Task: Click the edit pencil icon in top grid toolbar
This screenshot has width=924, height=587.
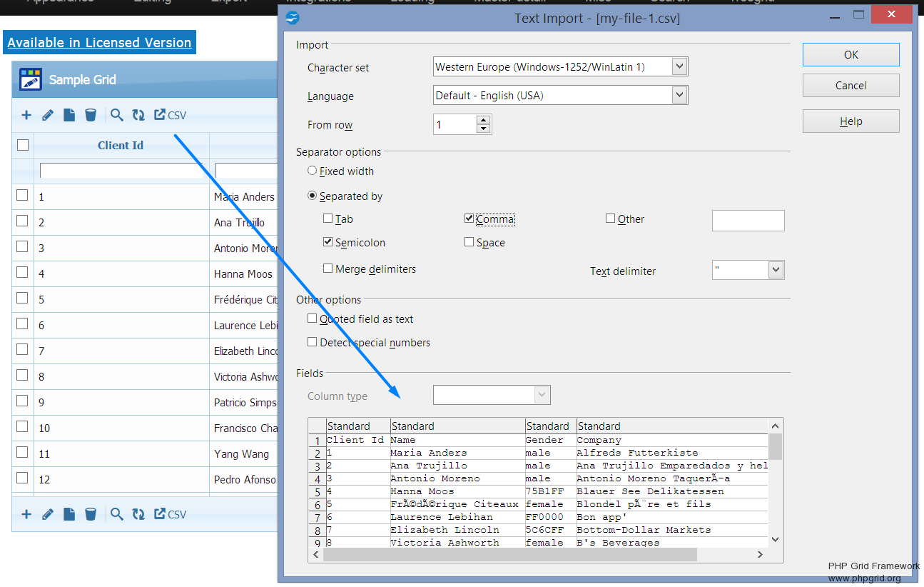Action: [48, 115]
